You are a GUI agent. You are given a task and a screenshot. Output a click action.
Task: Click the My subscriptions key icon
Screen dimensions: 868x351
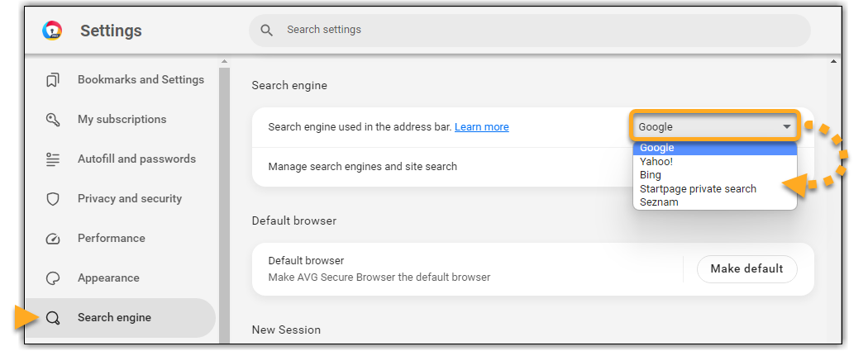tap(53, 120)
